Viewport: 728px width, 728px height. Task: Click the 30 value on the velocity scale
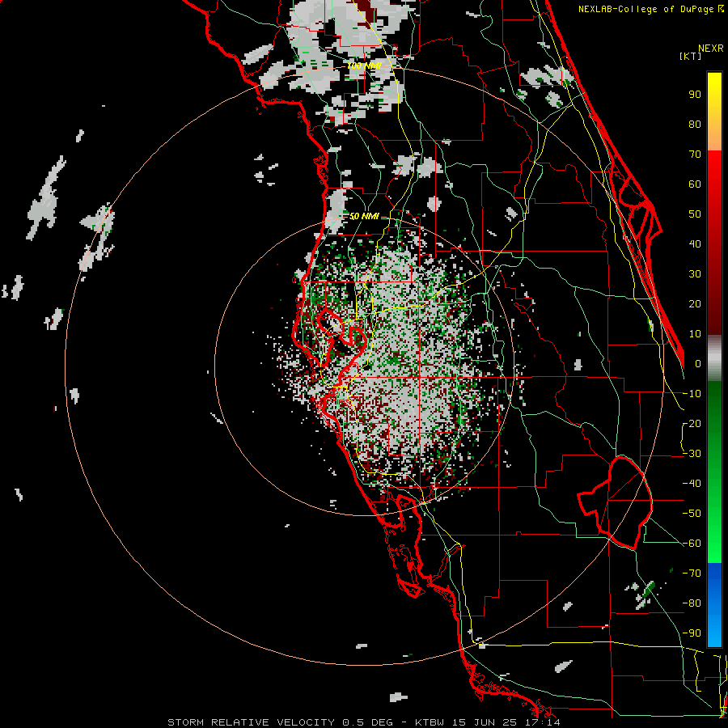pyautogui.click(x=695, y=274)
